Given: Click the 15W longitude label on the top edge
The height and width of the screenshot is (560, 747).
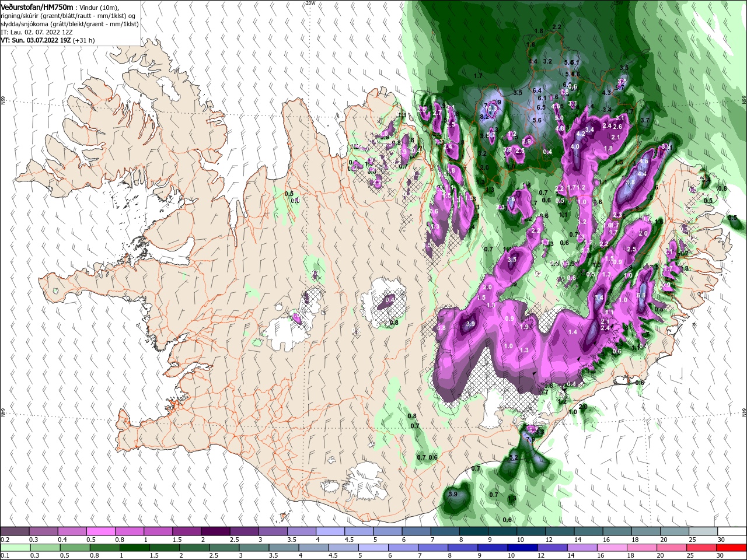Looking at the screenshot, I should (617, 2).
